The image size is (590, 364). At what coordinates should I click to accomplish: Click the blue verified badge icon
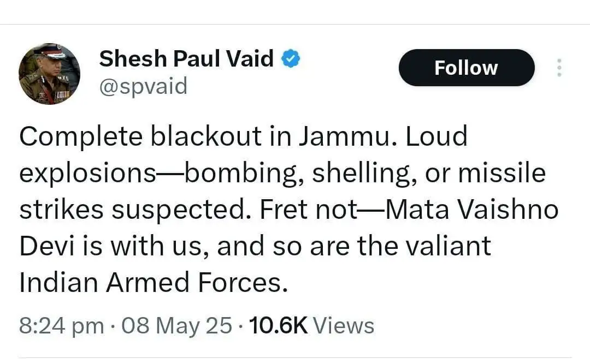[291, 58]
